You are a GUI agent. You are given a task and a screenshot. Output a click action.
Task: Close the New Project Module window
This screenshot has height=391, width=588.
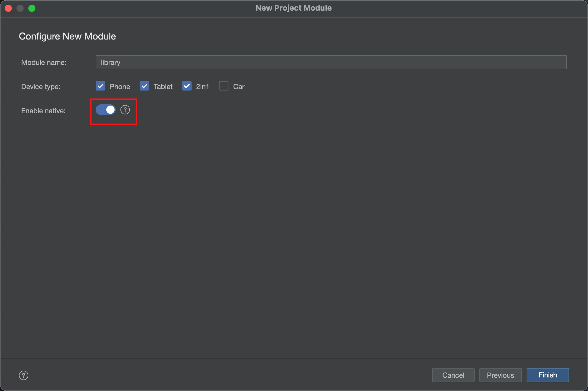click(x=9, y=8)
